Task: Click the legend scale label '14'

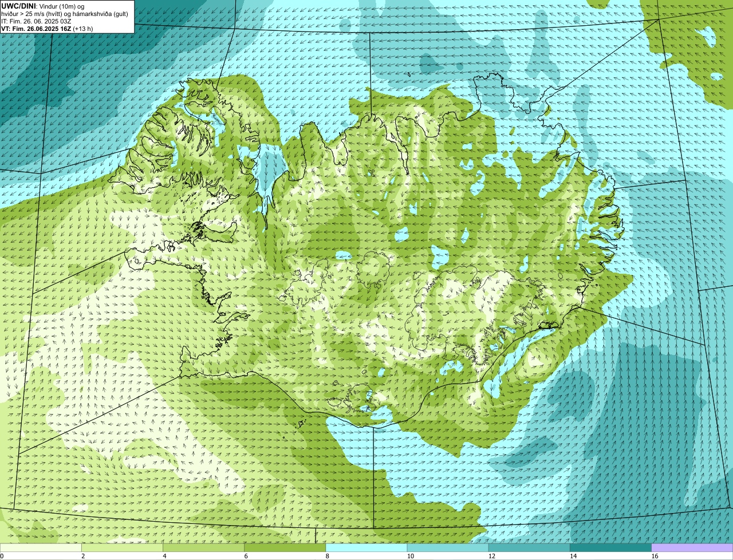Action: click(573, 556)
